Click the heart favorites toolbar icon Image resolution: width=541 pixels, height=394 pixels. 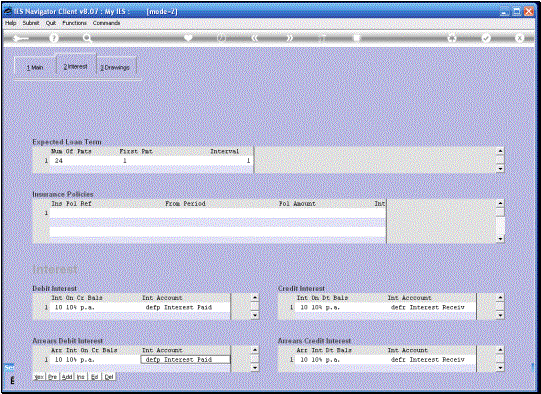188,38
